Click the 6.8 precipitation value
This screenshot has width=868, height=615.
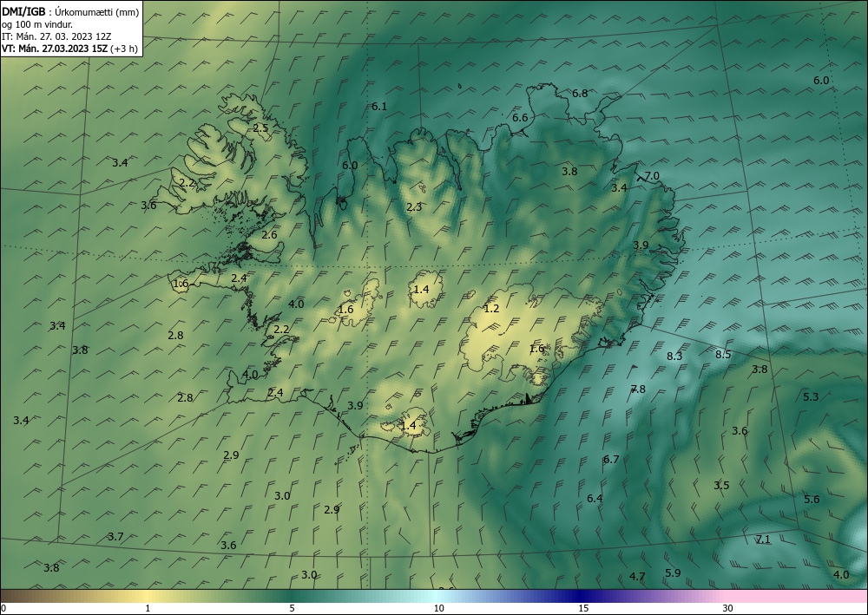[580, 94]
